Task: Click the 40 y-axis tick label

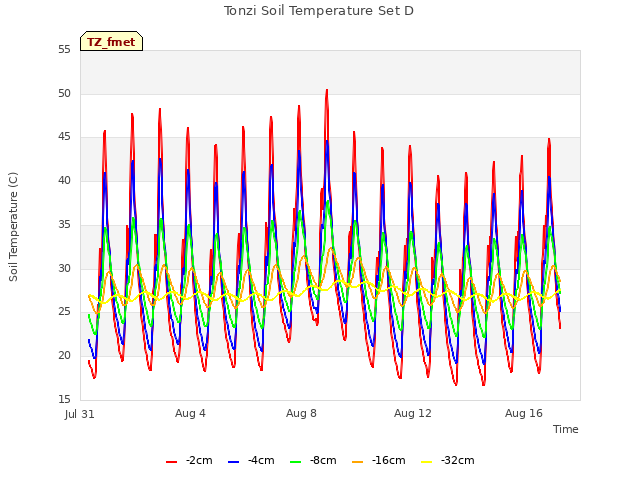Action: click(64, 181)
